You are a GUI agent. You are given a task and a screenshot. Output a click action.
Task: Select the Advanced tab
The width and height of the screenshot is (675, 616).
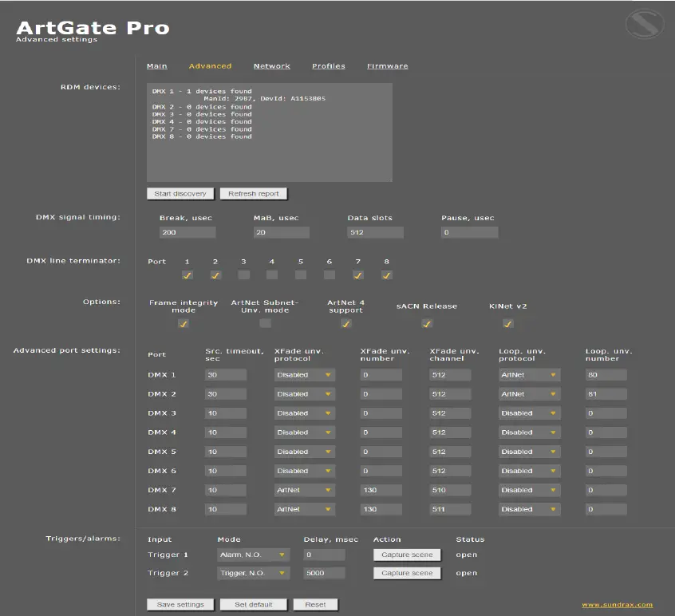click(x=210, y=66)
